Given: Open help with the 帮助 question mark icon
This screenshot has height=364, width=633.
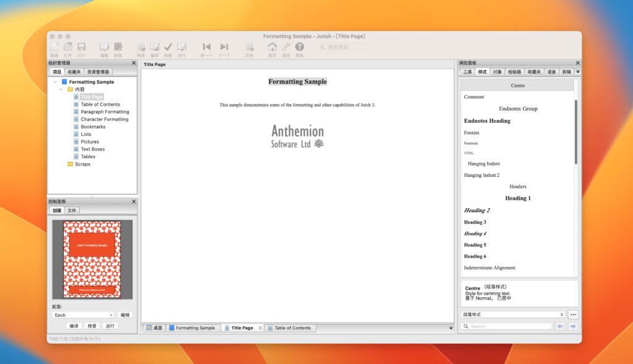Looking at the screenshot, I should pos(299,45).
